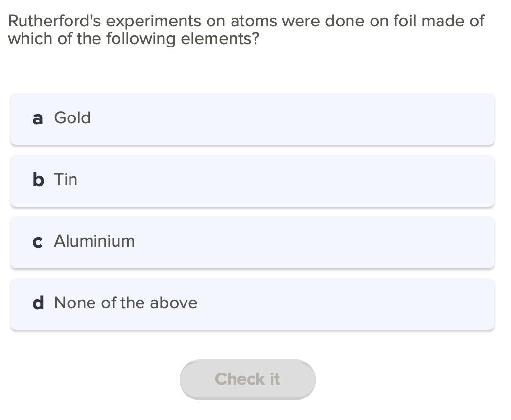Click the bold letter "d" label

tap(38, 303)
